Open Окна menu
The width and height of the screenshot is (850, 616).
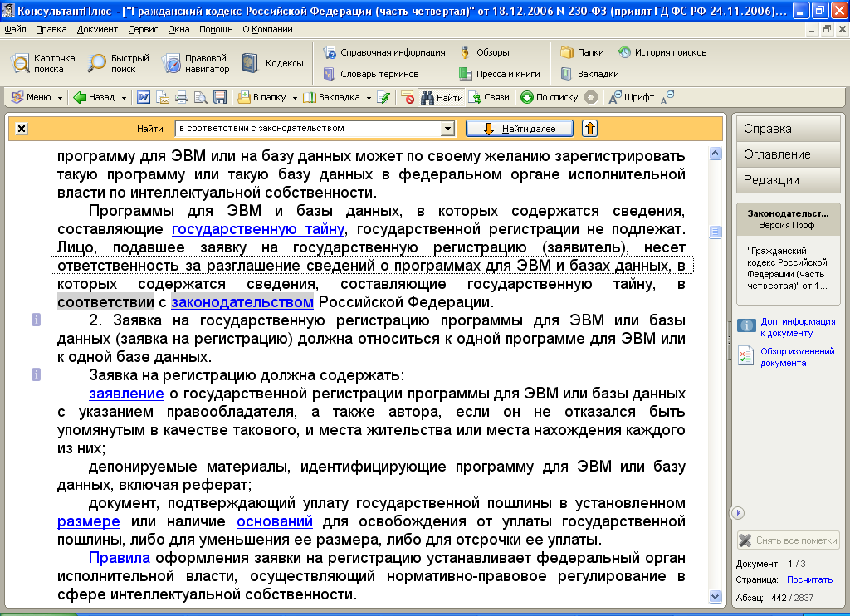pos(178,29)
